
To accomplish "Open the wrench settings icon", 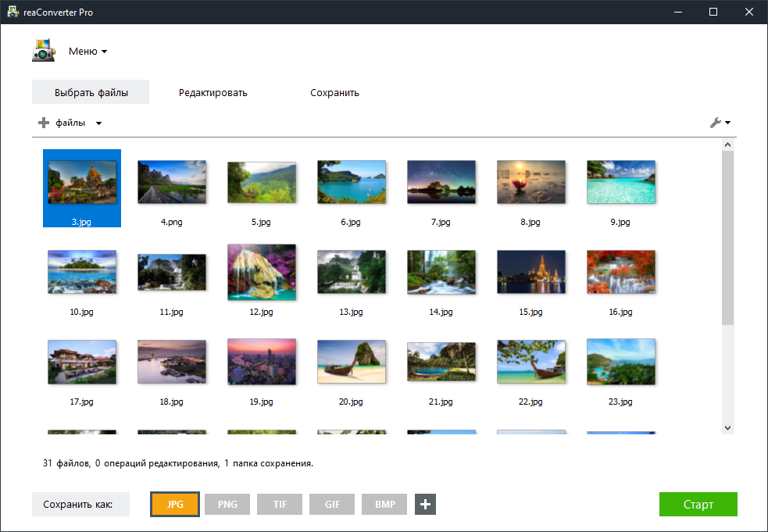I will (x=715, y=123).
